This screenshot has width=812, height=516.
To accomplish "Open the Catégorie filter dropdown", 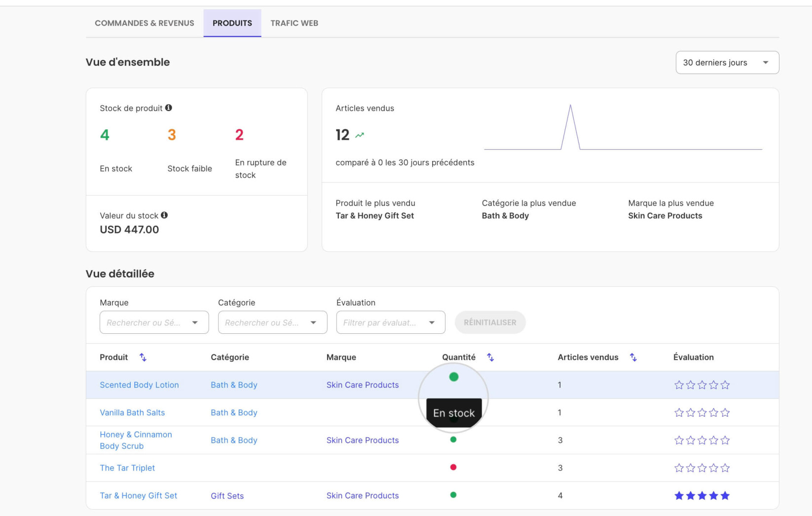I will (272, 322).
